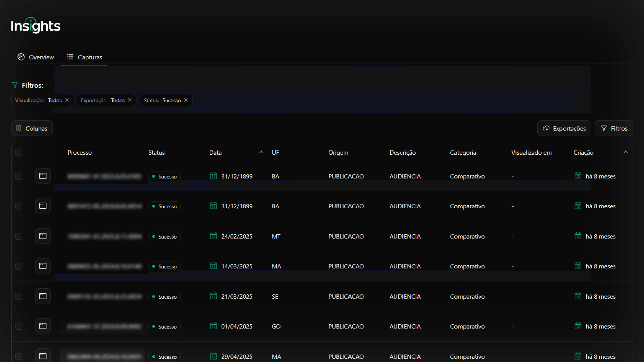The width and height of the screenshot is (644, 362).
Task: Click calendar icon beside 24/02/2025 date
Action: 213,236
